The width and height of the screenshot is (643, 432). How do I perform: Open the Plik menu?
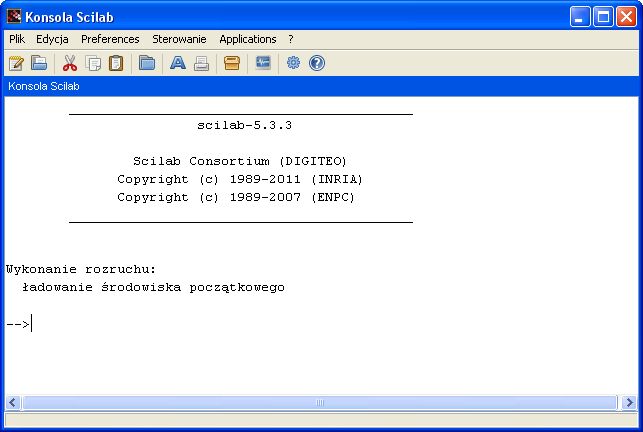(x=17, y=39)
